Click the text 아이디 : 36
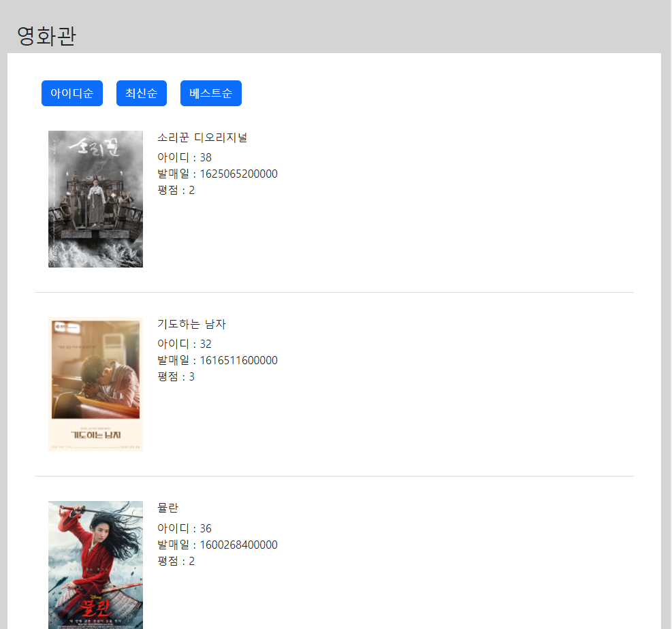The height and width of the screenshot is (629, 672). pos(185,528)
